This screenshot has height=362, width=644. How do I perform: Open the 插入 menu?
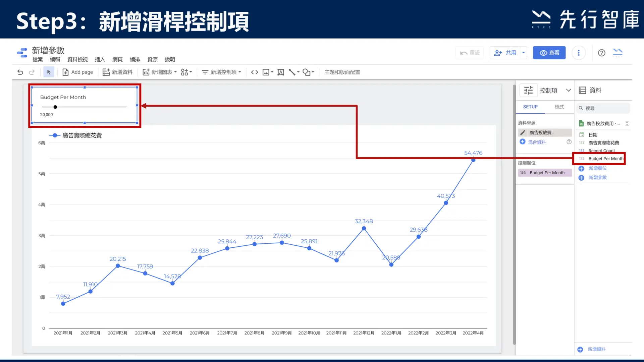[x=100, y=59]
